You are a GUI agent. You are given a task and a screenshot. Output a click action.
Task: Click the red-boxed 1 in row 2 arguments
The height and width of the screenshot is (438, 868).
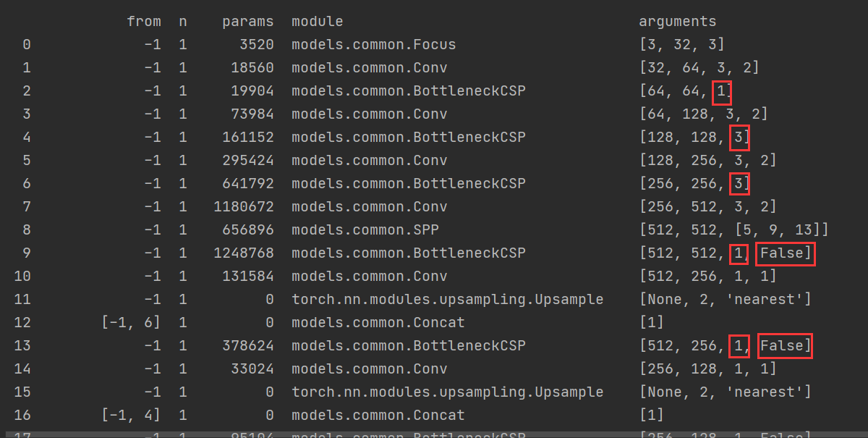721,91
